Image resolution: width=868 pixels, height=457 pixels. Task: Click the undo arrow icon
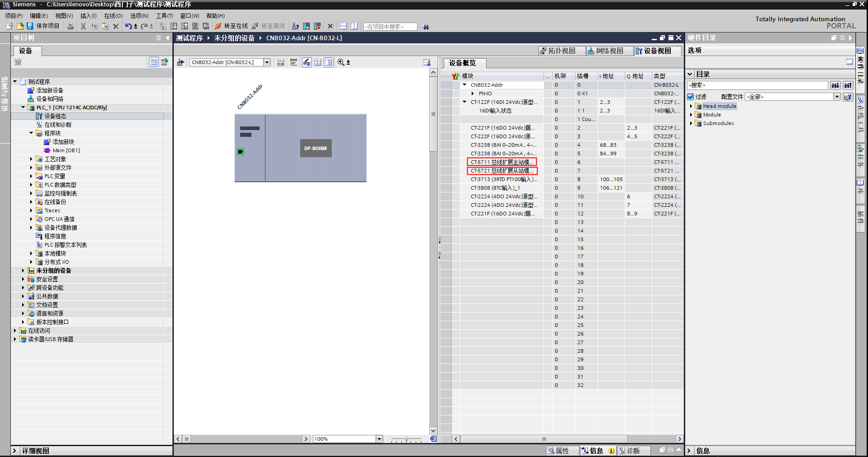(128, 26)
